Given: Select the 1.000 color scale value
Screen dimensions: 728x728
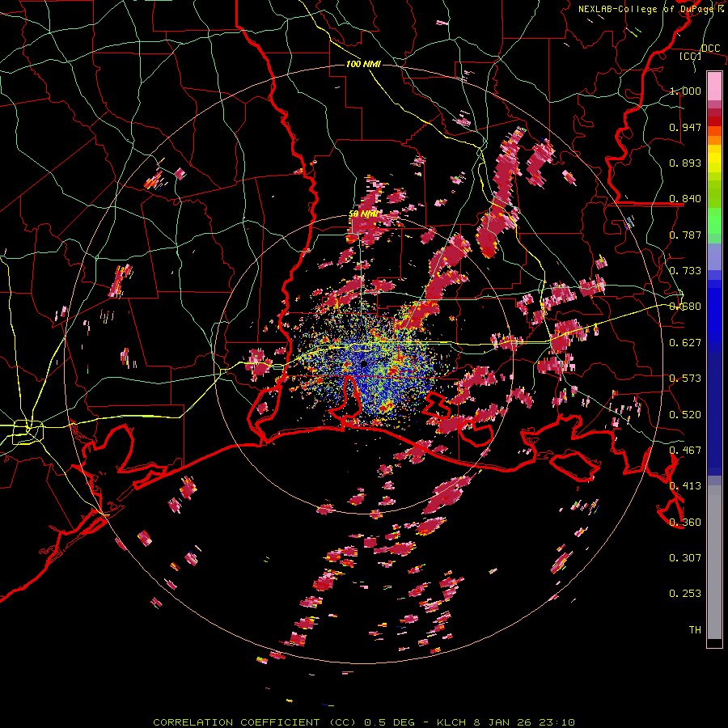Looking at the screenshot, I should click(685, 91).
